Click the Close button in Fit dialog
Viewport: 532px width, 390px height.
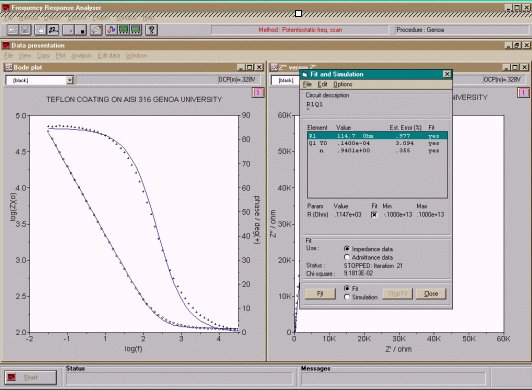point(431,294)
